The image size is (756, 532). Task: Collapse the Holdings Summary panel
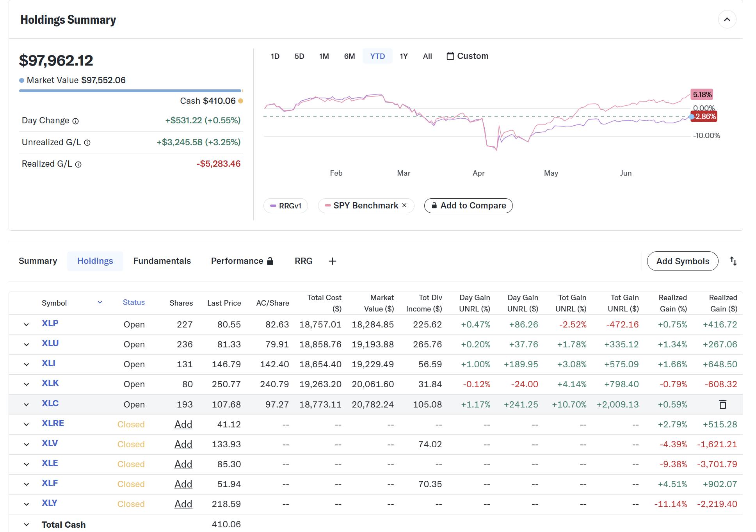[x=727, y=20]
